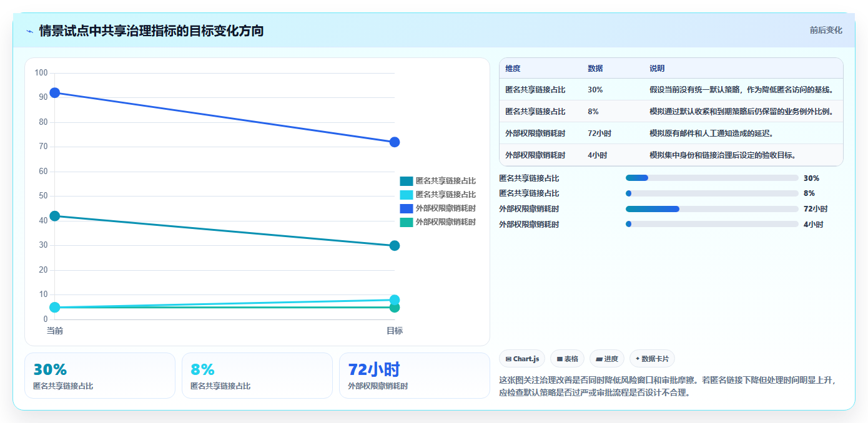868x423 pixels.
Task: Click the 4小时 cell in the table
Action: pos(598,155)
